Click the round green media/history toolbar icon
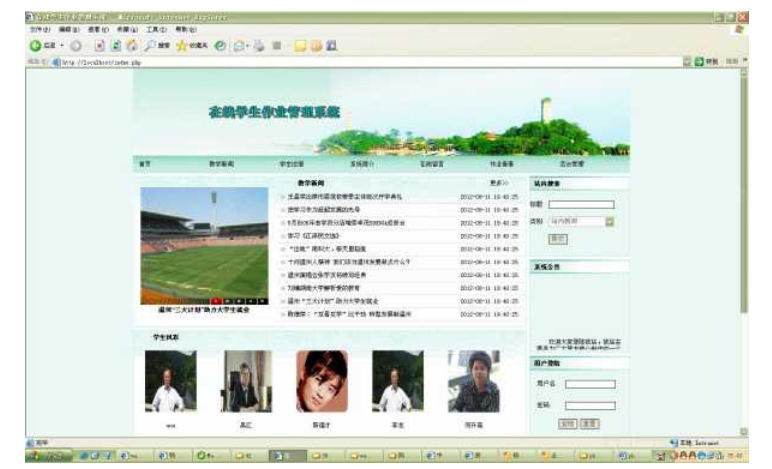The image size is (772, 469). (221, 46)
